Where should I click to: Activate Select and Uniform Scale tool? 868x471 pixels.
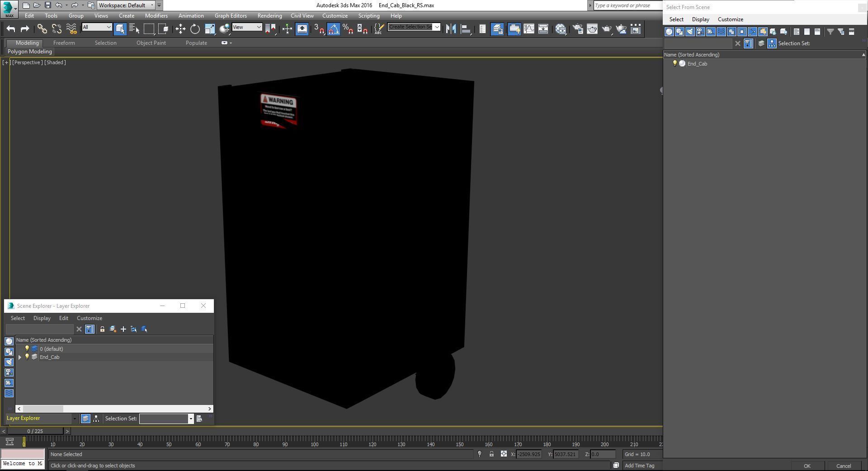(210, 29)
